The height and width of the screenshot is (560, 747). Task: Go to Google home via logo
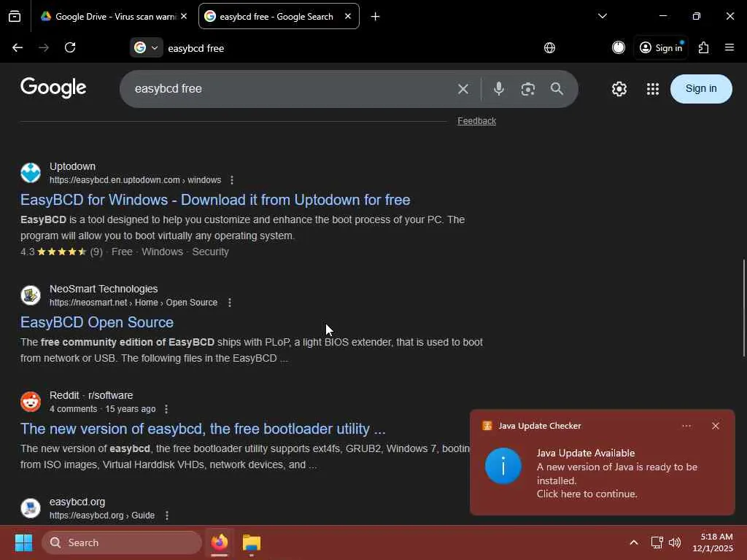pos(53,88)
